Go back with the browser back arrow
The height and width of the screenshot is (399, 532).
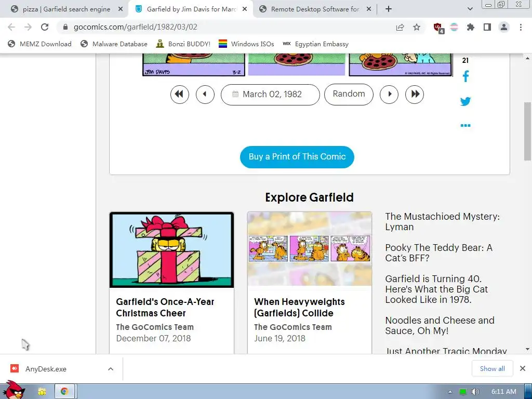(11, 27)
